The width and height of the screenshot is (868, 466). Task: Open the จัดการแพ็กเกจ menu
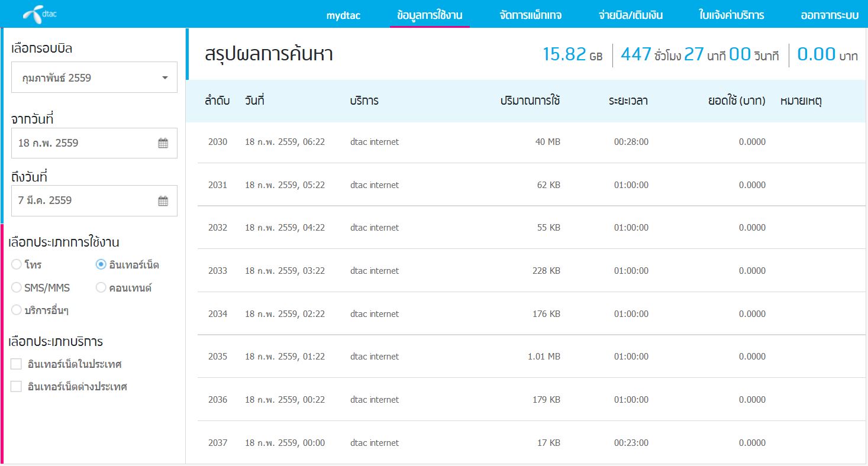531,15
